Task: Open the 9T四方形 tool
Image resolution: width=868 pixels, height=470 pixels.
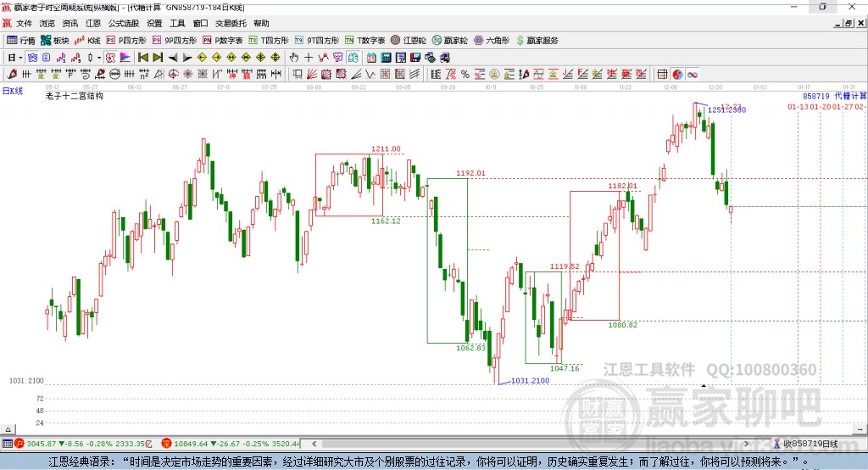Action: tap(317, 41)
